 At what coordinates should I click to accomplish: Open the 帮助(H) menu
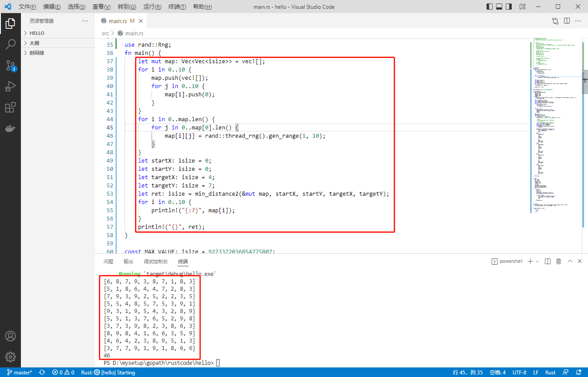coord(203,7)
